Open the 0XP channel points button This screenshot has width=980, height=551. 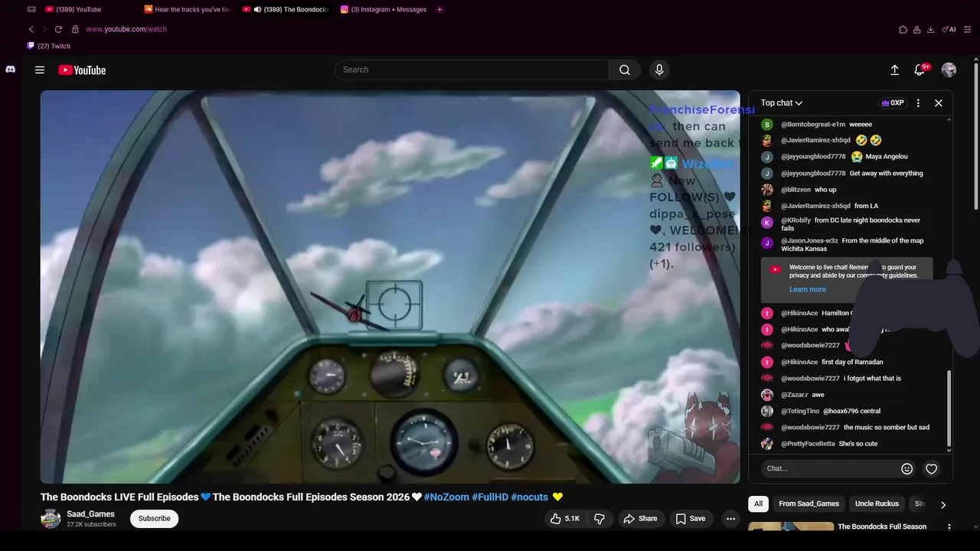893,103
